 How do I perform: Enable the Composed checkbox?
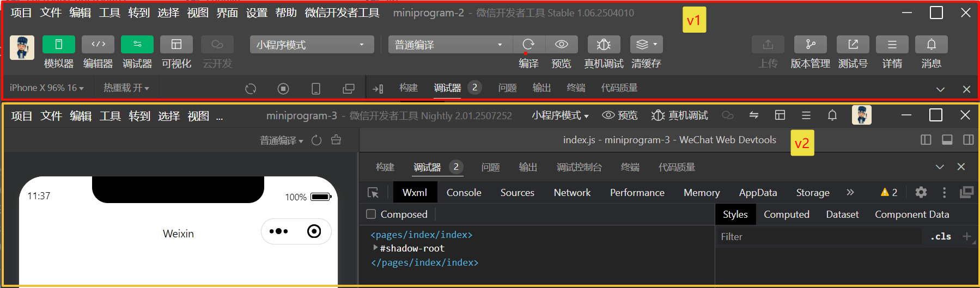(371, 215)
